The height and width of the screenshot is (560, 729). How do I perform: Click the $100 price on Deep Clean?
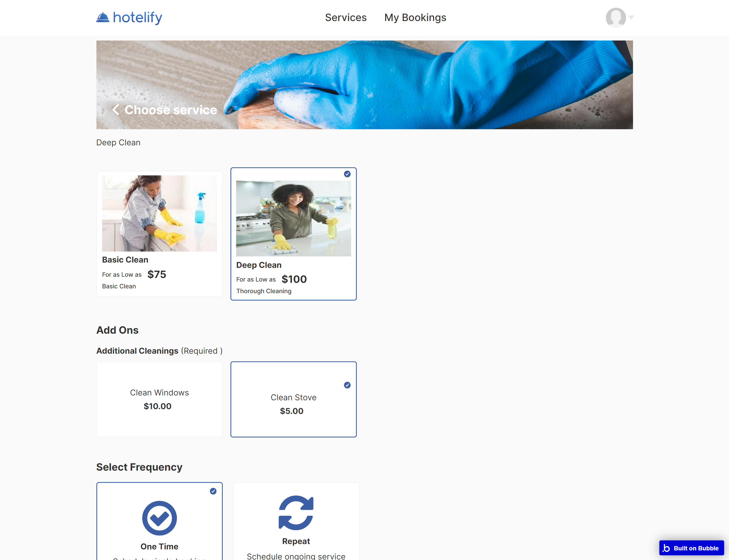point(294,279)
